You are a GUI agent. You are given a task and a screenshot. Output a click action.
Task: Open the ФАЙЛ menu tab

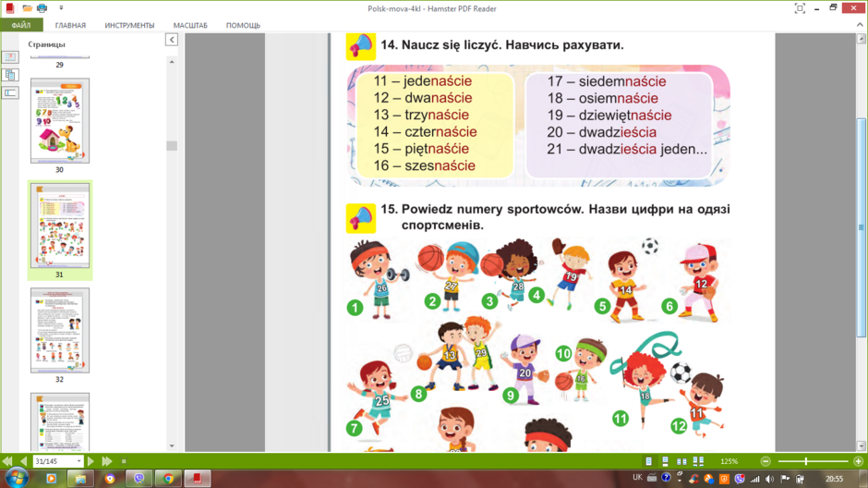pos(21,26)
